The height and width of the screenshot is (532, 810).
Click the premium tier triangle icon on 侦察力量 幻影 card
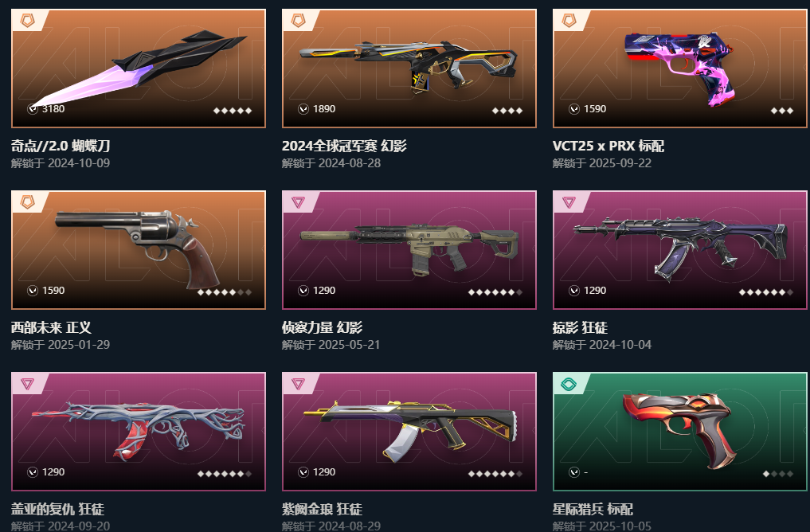tap(298, 202)
